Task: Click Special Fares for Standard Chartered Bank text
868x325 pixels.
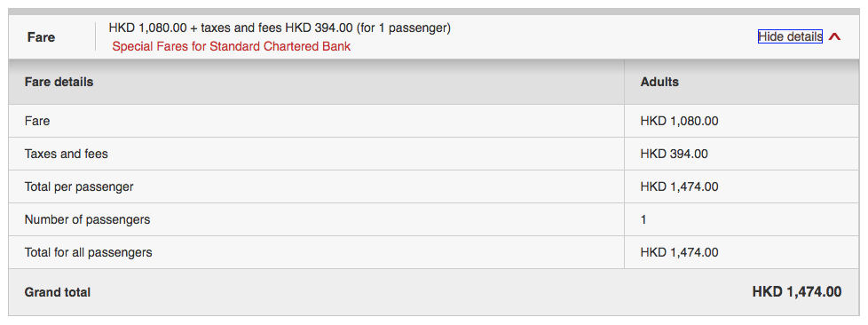Action: point(232,46)
